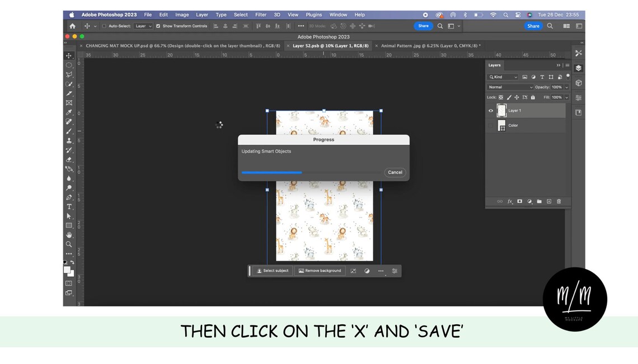Image resolution: width=638 pixels, height=364 pixels.
Task: Select the Move tool
Action: (x=69, y=55)
